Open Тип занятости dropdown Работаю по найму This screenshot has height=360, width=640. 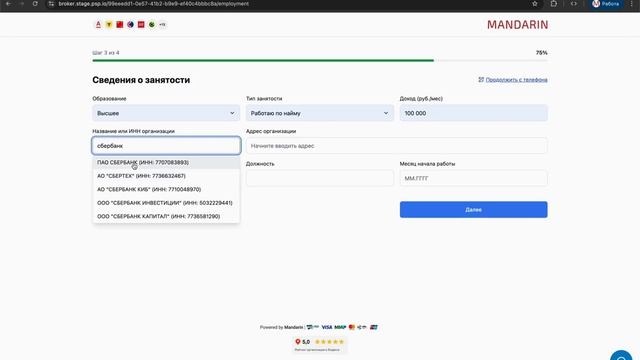point(320,113)
